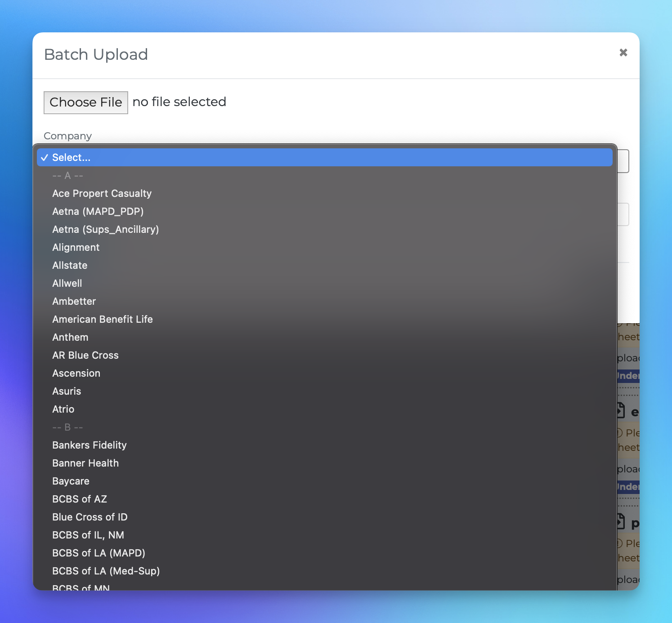Pick AR Blue Cross option

coord(325,355)
